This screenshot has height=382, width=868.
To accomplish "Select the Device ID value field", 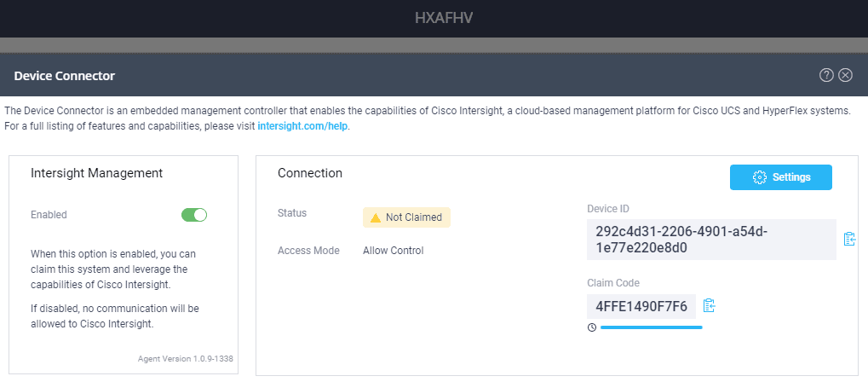I will point(711,240).
